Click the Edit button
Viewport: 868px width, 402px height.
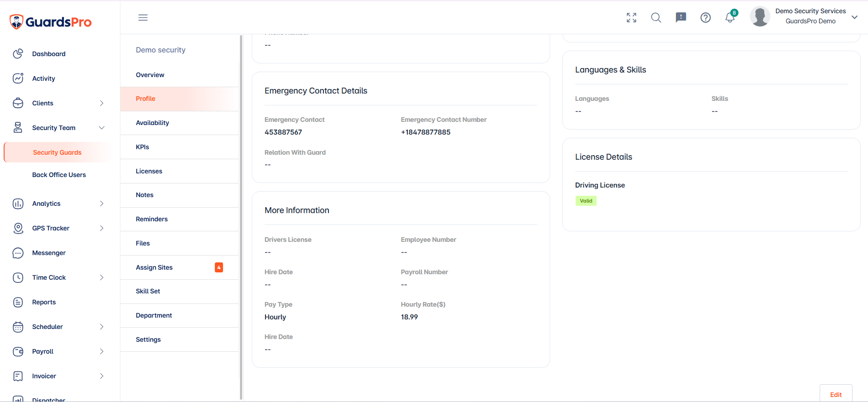(836, 394)
